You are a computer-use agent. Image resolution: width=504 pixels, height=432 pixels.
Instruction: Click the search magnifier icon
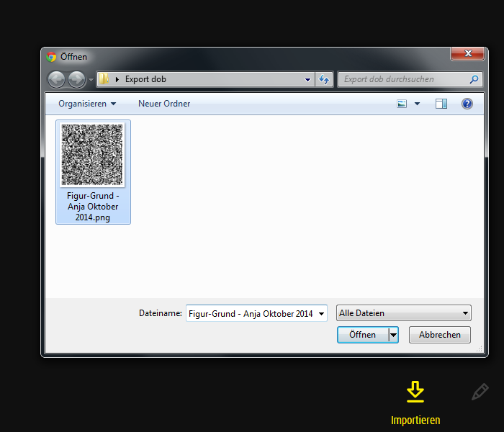click(474, 79)
